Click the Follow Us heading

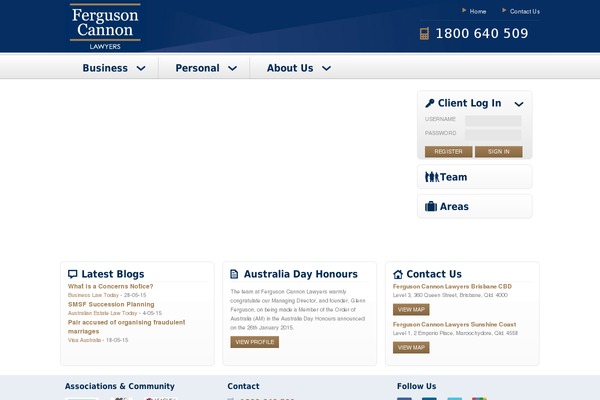point(416,386)
